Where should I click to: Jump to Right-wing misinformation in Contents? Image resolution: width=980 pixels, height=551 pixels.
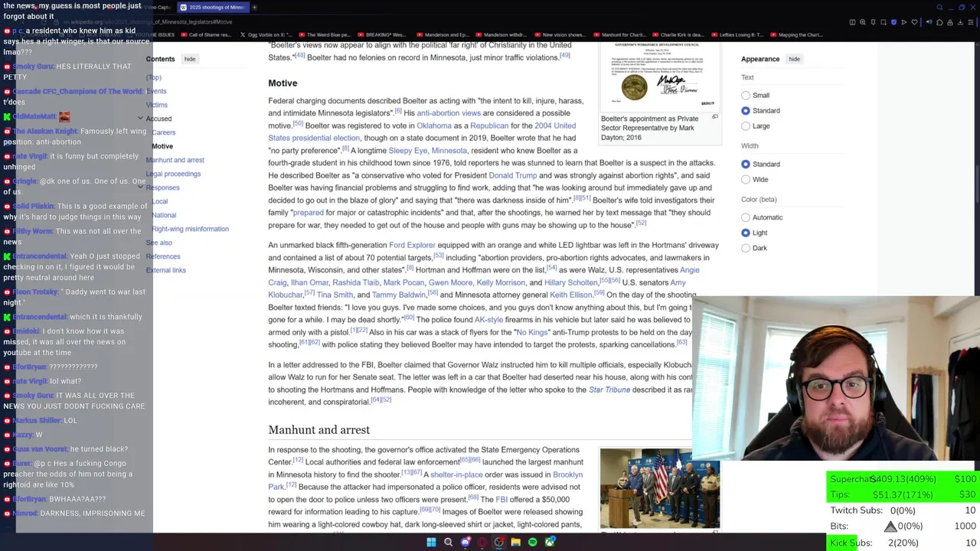click(190, 229)
